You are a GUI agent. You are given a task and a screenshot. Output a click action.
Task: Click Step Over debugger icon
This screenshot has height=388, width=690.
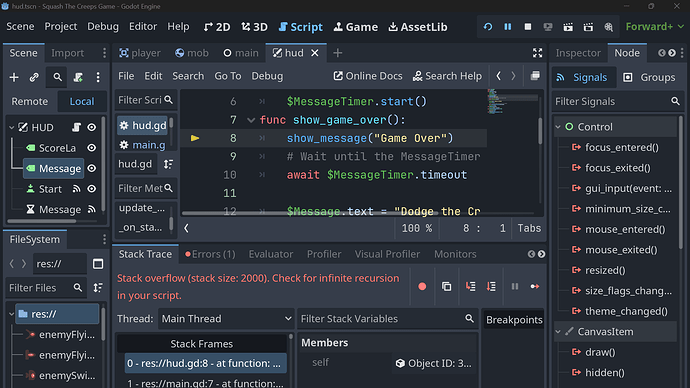pyautogui.click(x=491, y=287)
